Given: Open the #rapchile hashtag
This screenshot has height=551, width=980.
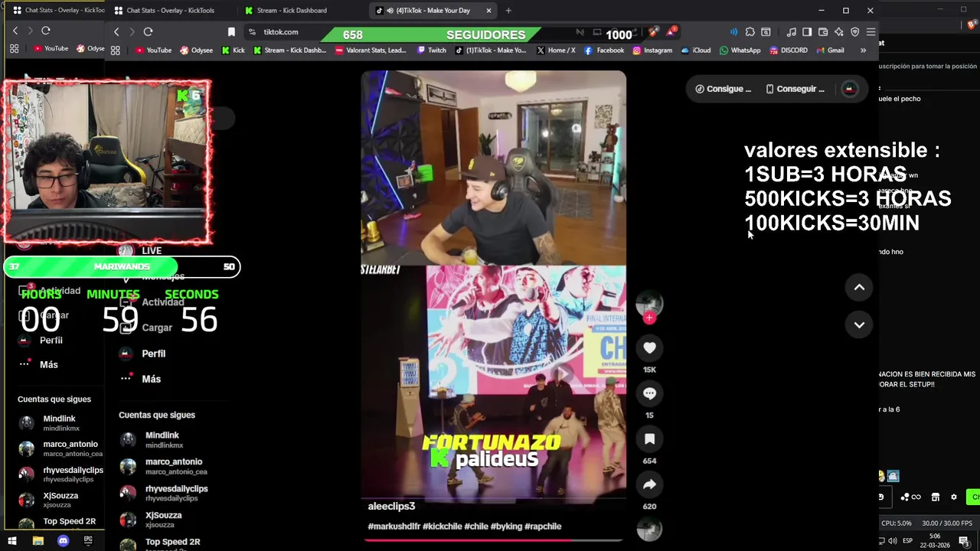Looking at the screenshot, I should tap(543, 527).
